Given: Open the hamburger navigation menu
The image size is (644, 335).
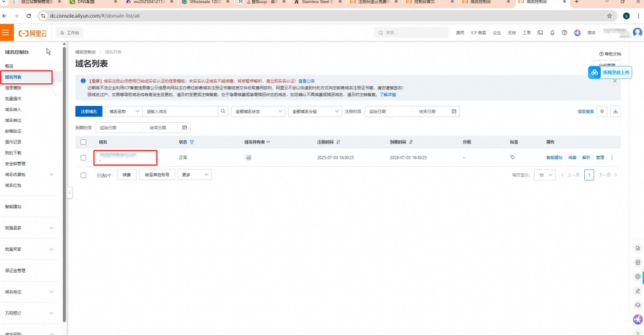Looking at the screenshot, I should 6,33.
